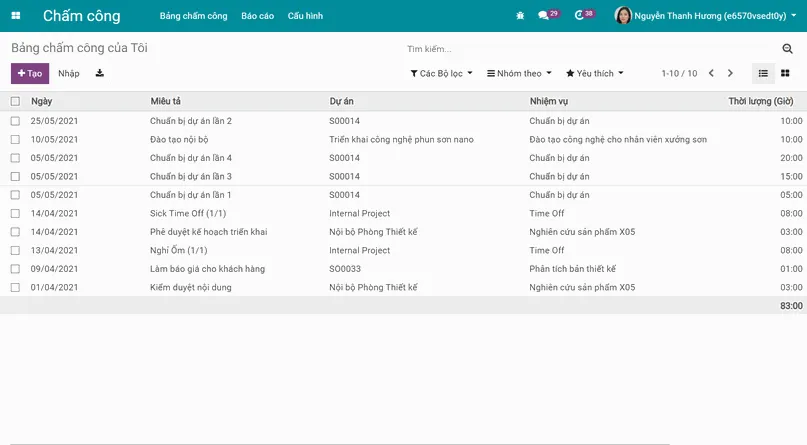The width and height of the screenshot is (807, 445).
Task: Open the Nhóm theo group-by dropdown
Action: coord(519,73)
